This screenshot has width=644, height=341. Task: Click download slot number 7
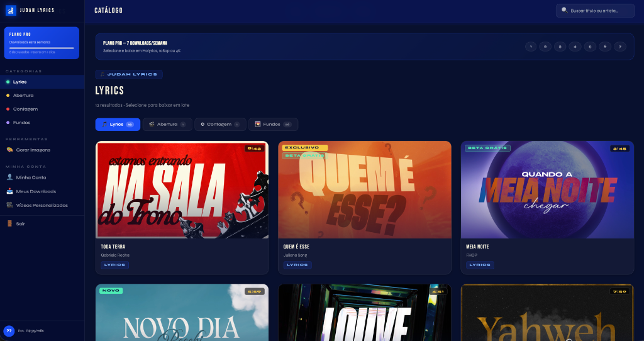[619, 47]
